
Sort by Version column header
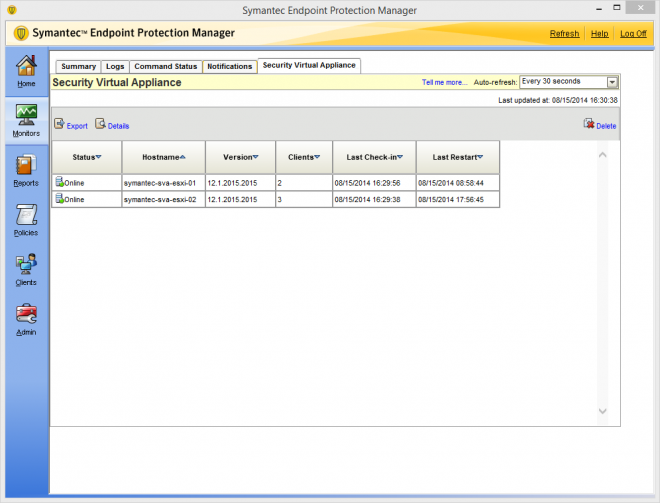240,157
